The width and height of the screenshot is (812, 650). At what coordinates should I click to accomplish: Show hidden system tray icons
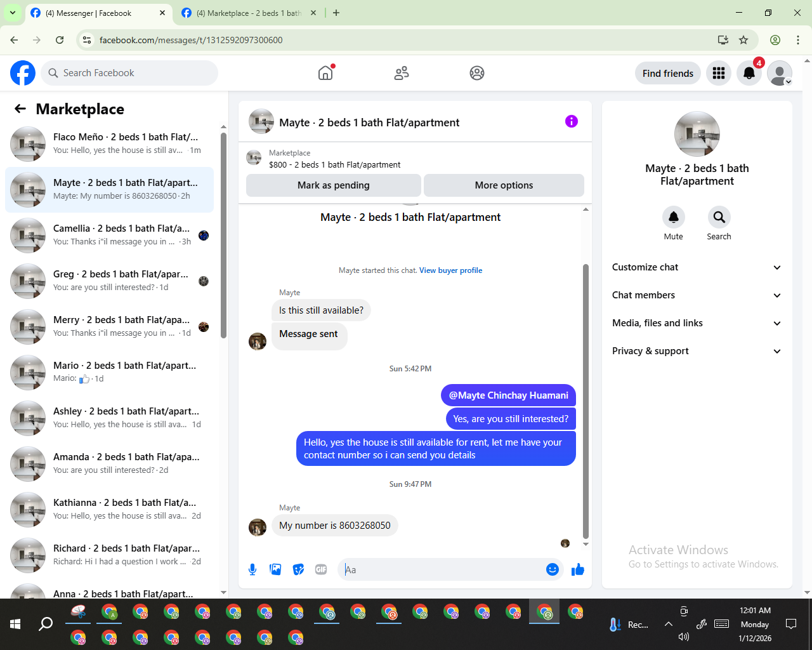pyautogui.click(x=668, y=624)
